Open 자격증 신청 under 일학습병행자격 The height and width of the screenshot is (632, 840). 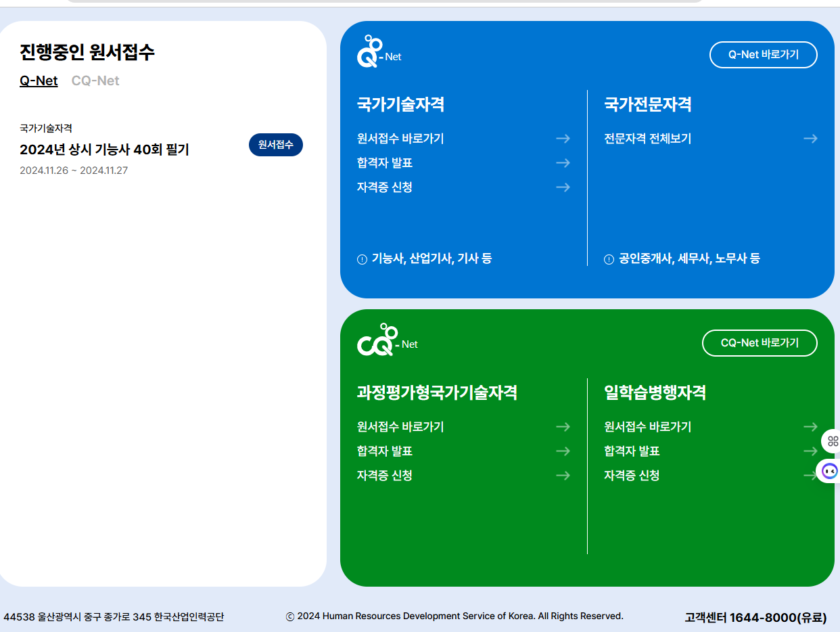point(632,476)
